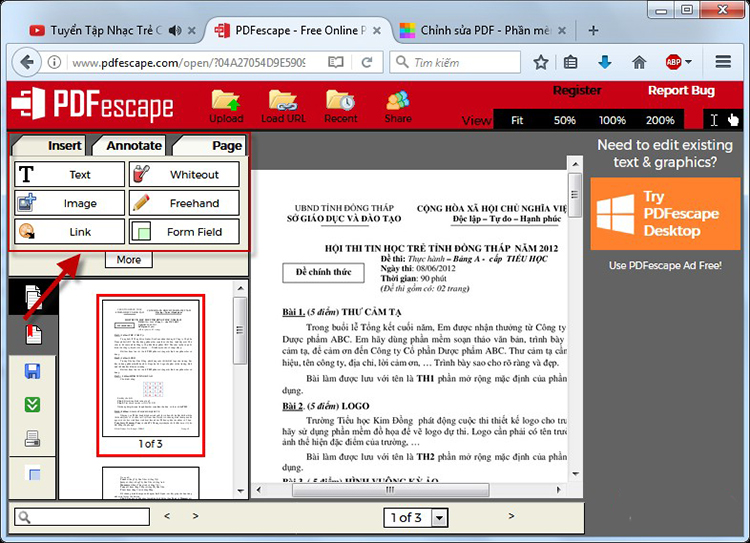This screenshot has height=543, width=750.
Task: Select the hand pan tool in View bar
Action: click(733, 120)
